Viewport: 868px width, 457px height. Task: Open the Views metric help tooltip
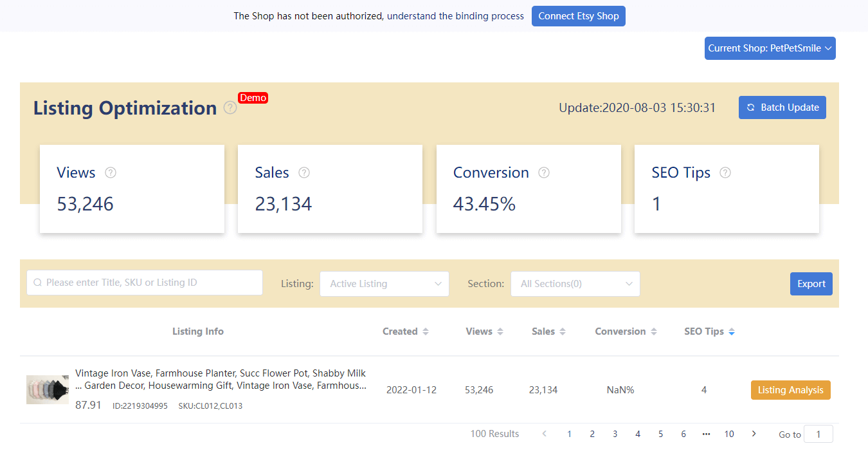[110, 173]
